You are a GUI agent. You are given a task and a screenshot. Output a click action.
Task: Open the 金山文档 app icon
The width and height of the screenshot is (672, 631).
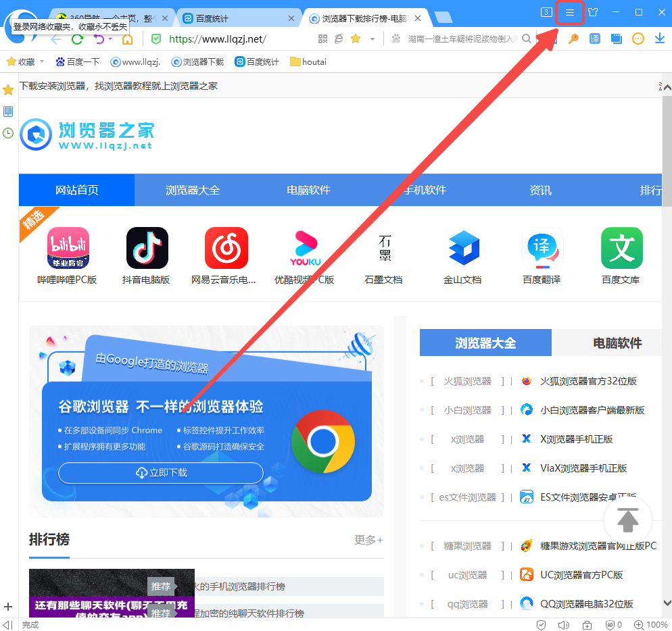point(464,247)
